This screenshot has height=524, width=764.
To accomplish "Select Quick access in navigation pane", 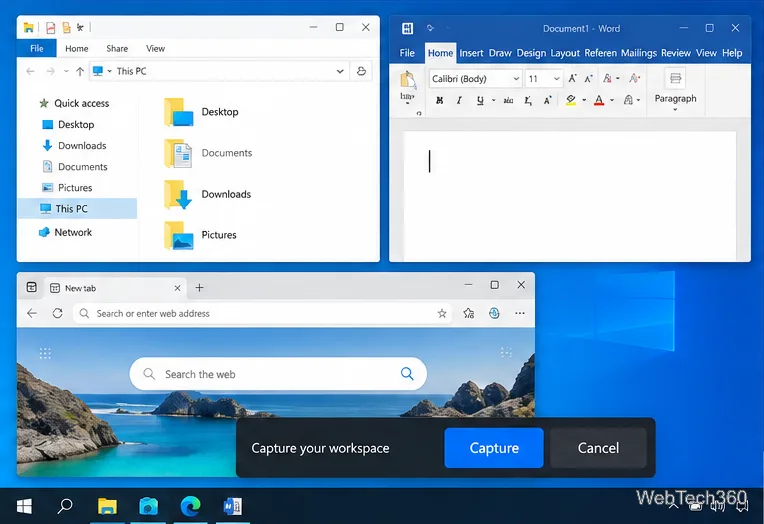I will (74, 103).
